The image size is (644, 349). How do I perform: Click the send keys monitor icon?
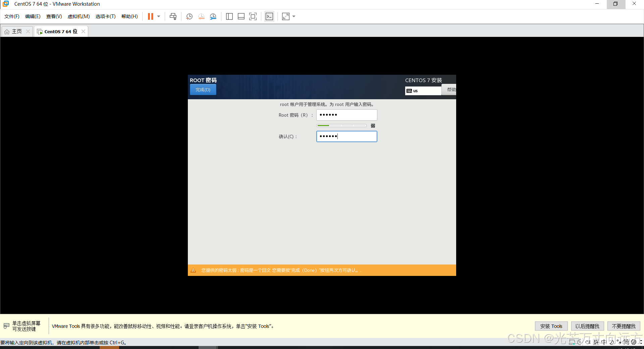(x=6, y=326)
